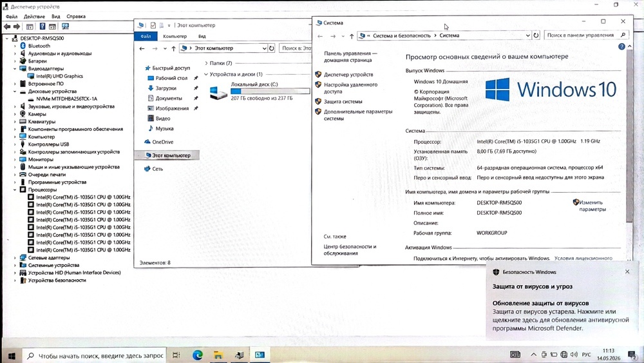Select Intel(R) UHD Graphics adapter
Viewport: 644px width, 363px height.
pos(59,76)
